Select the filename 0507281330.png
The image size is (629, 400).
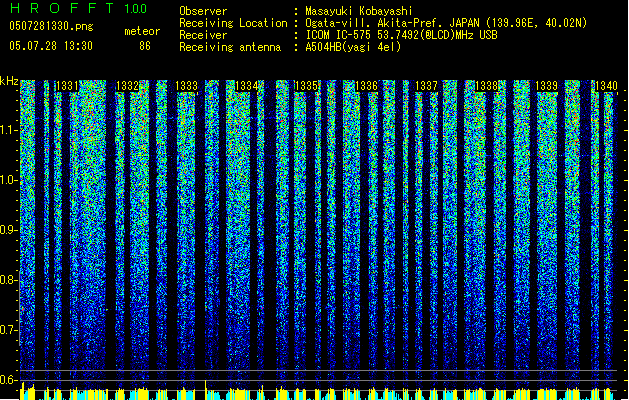click(51, 26)
